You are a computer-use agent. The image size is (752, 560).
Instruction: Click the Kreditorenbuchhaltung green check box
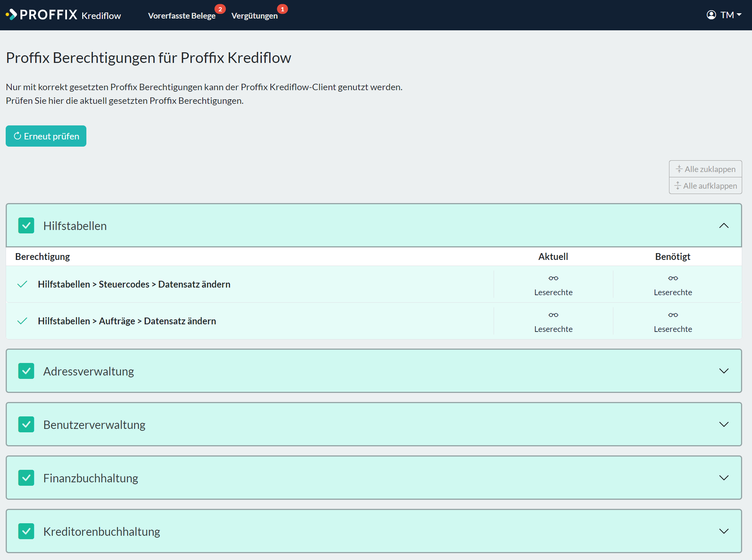(x=26, y=531)
